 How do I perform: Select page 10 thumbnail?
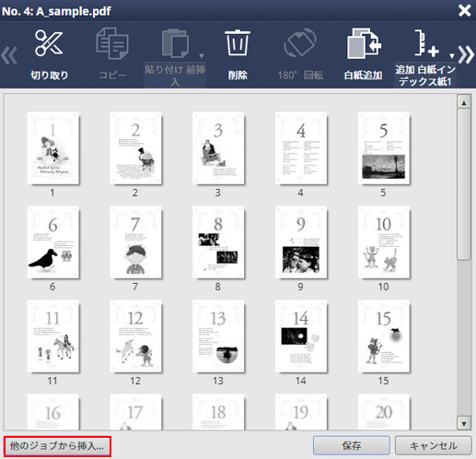(384, 242)
